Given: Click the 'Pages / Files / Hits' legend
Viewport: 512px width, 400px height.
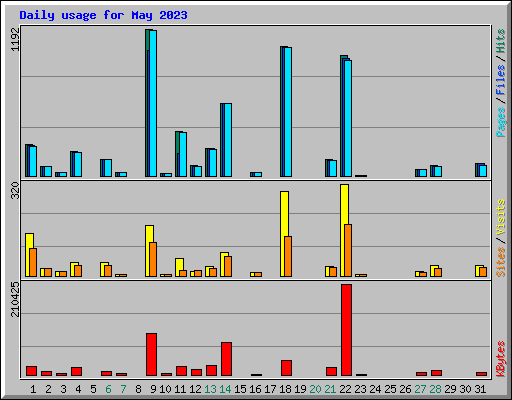Looking at the screenshot, I should pyautogui.click(x=501, y=83).
